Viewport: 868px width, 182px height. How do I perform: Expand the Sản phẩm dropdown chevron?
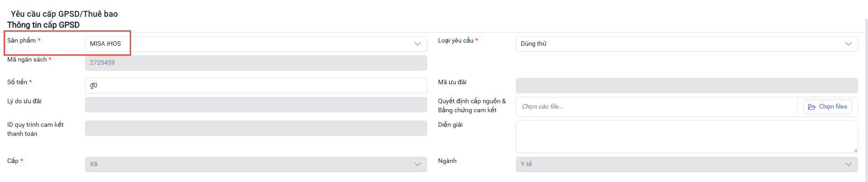pos(417,44)
